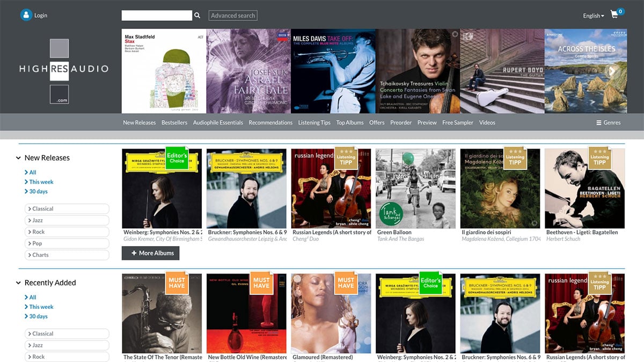644x362 pixels.
Task: Filter Recently Added by 30 days
Action: click(x=36, y=316)
